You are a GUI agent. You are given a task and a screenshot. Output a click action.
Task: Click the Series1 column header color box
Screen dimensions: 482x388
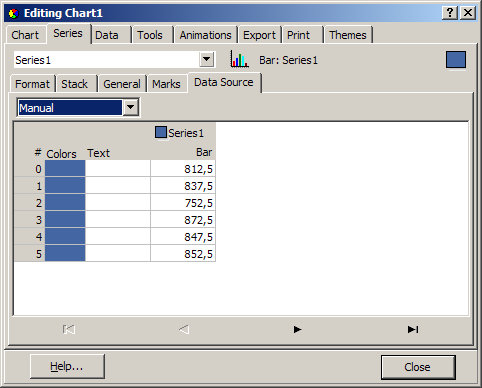click(x=161, y=132)
